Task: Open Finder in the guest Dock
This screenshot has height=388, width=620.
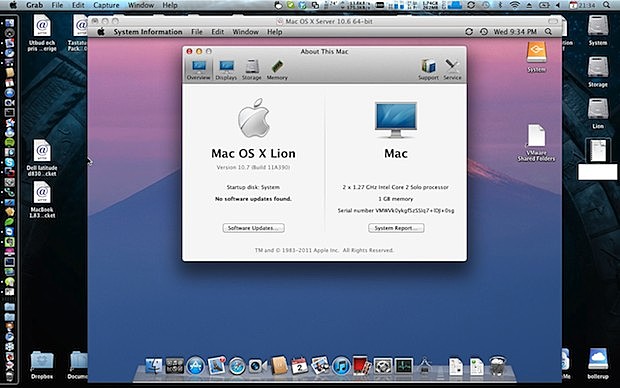Action: click(153, 366)
